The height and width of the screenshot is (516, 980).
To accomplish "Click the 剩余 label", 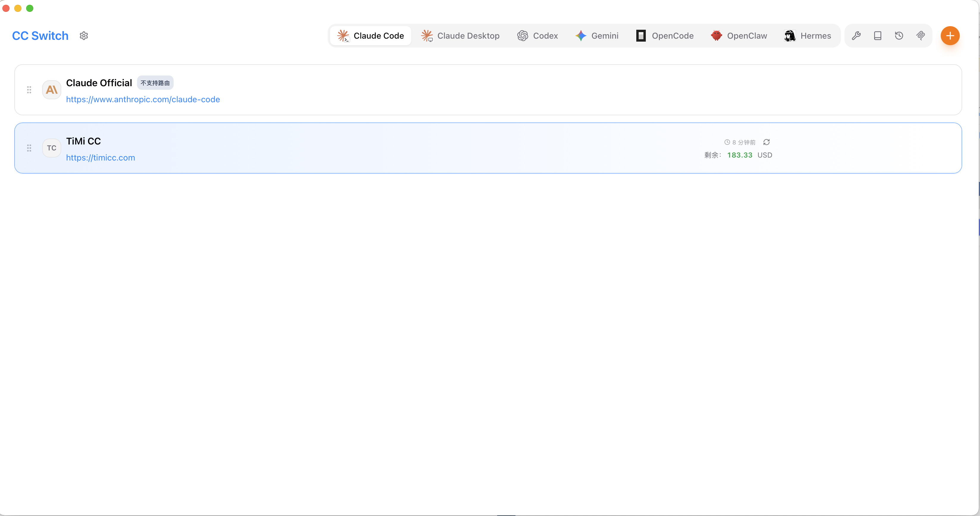I will [713, 155].
